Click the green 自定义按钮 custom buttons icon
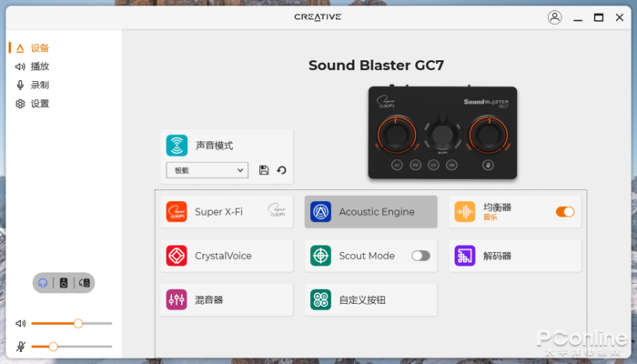The image size is (637, 364). [x=321, y=299]
